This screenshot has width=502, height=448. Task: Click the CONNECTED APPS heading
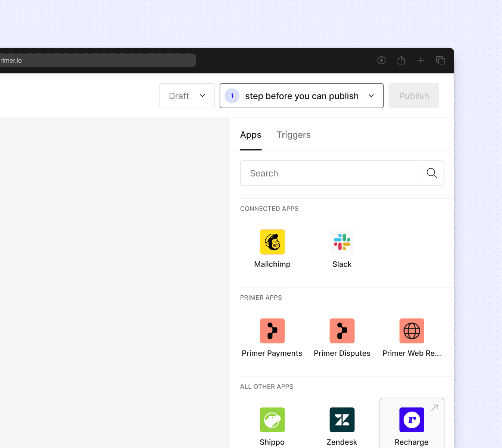click(x=269, y=209)
